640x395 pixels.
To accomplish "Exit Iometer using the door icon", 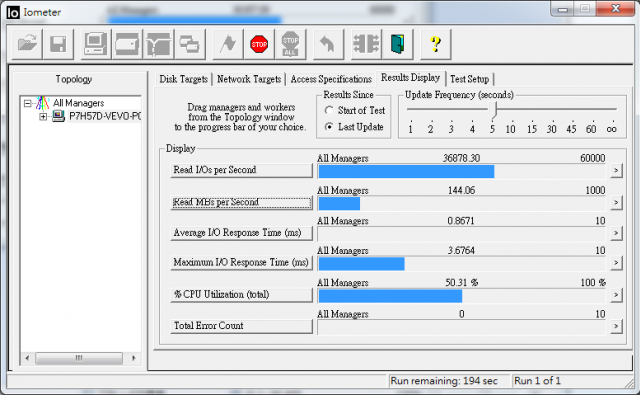I will [x=398, y=44].
